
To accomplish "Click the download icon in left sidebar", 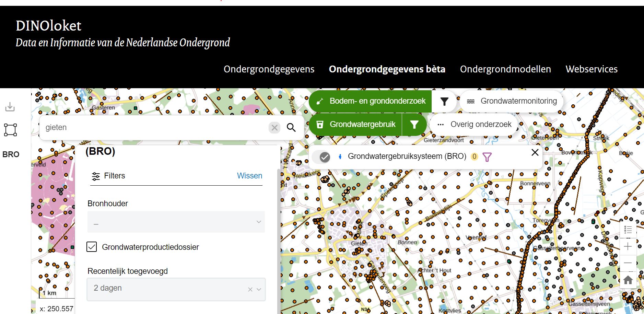I will tap(10, 107).
